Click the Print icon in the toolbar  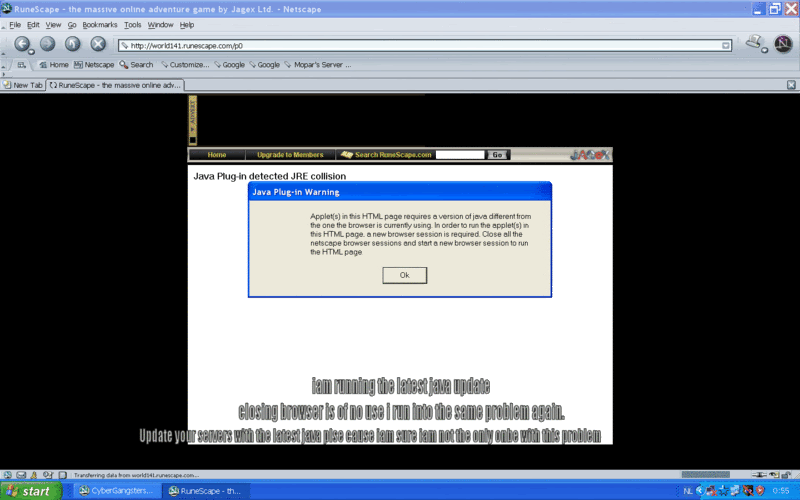tap(754, 42)
